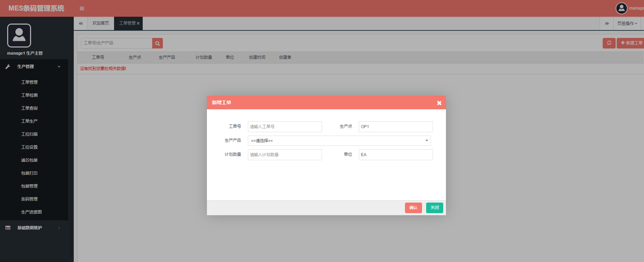Open 工单检测 in the sidebar
The width and height of the screenshot is (644, 262).
click(x=29, y=95)
